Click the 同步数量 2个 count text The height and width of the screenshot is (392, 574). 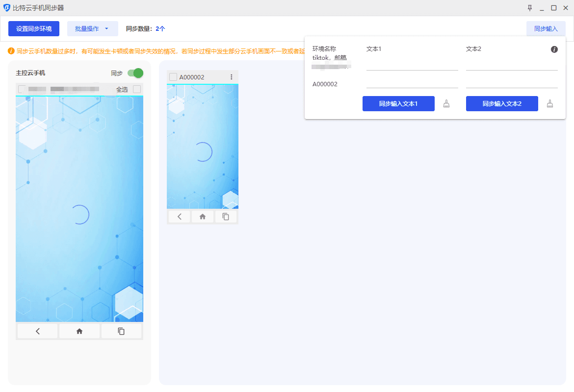tap(145, 28)
